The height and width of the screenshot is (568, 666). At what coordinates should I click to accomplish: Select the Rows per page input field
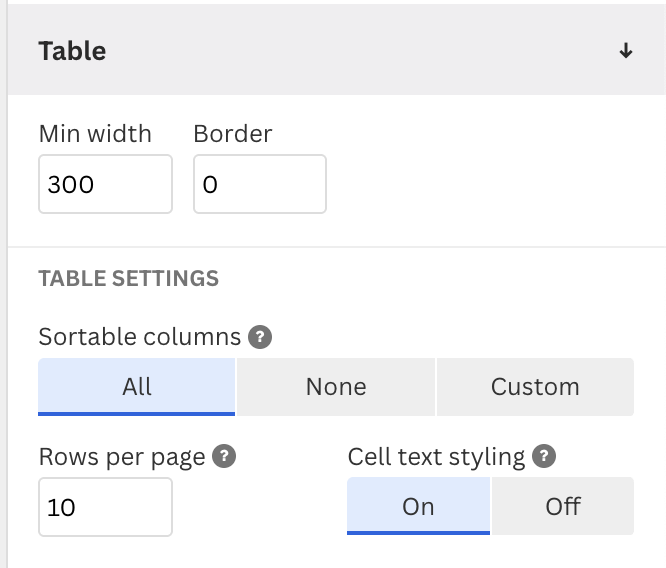[x=105, y=507]
